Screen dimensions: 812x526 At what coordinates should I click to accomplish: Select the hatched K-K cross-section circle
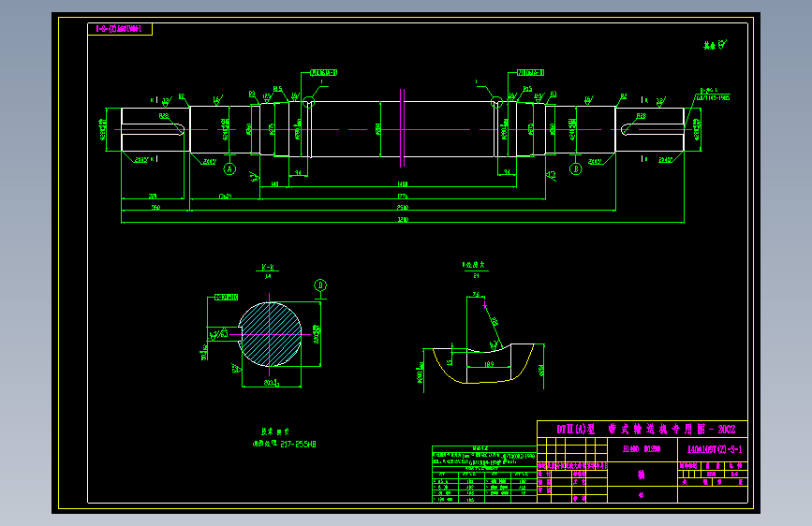click(x=270, y=334)
